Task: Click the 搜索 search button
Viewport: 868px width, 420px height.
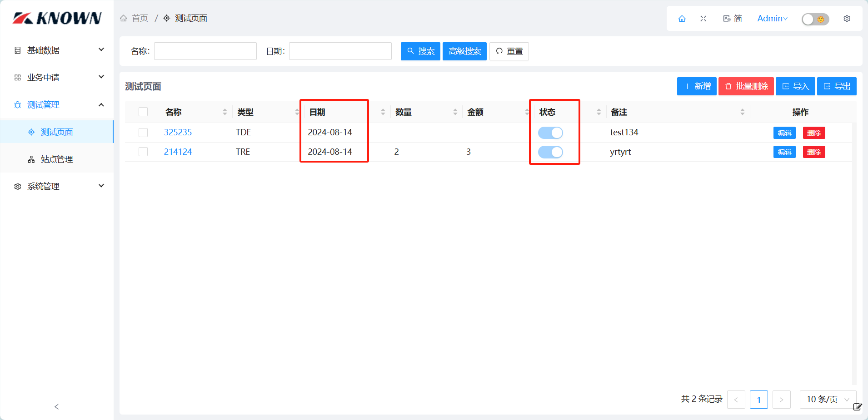Action: 420,51
